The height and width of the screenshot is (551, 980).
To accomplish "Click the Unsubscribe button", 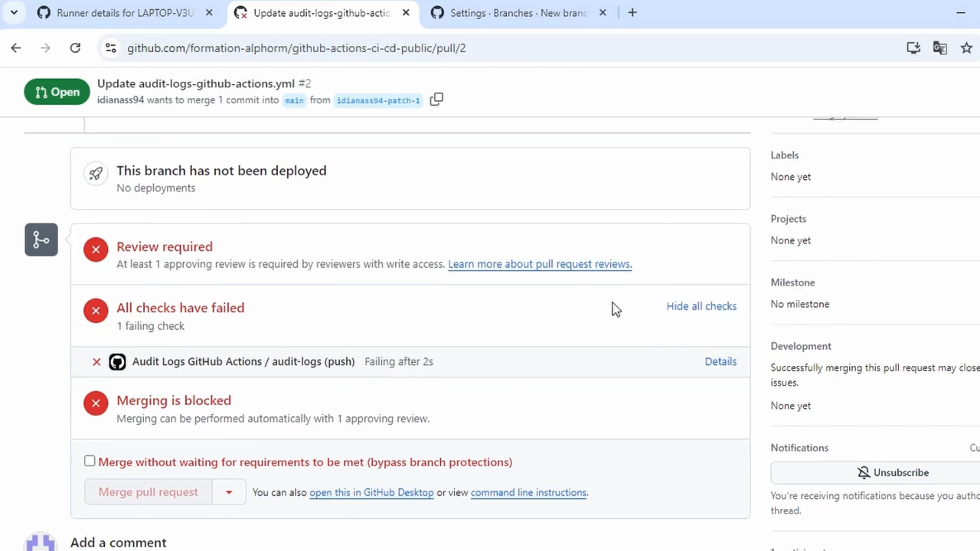I will tap(893, 472).
